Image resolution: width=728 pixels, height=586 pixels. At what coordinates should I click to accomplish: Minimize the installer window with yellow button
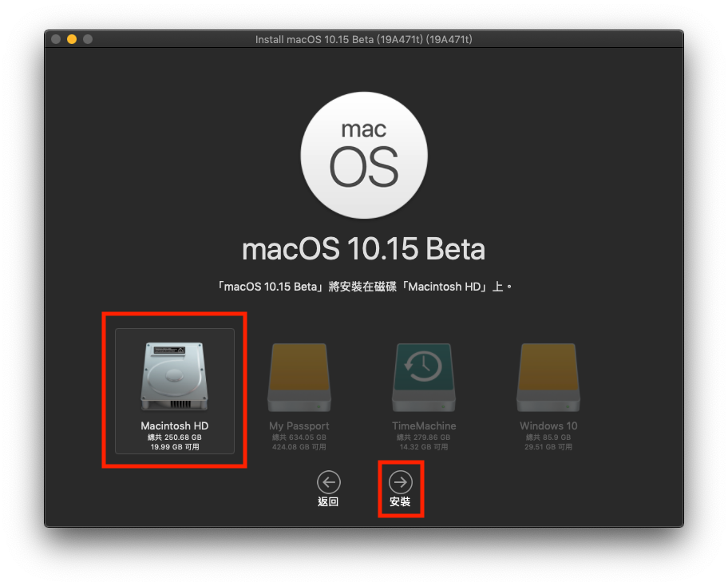72,39
